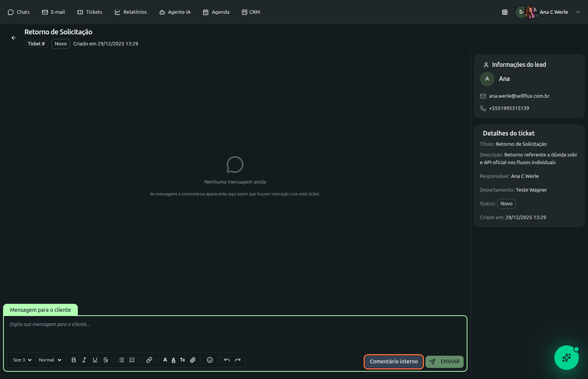Click the AI sparkle assistant button
The width and height of the screenshot is (588, 379).
tap(566, 358)
